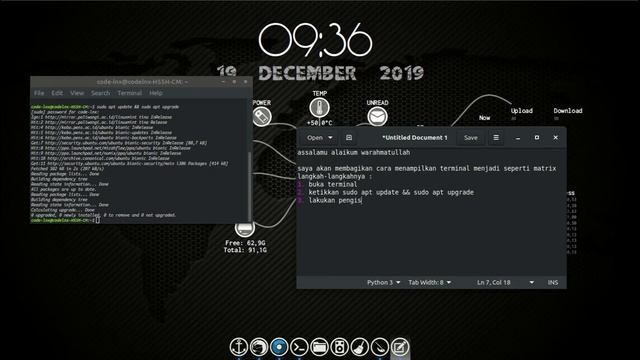This screenshot has height=360, width=640.
Task: Open the Python 3 language dropdown
Action: point(383,282)
